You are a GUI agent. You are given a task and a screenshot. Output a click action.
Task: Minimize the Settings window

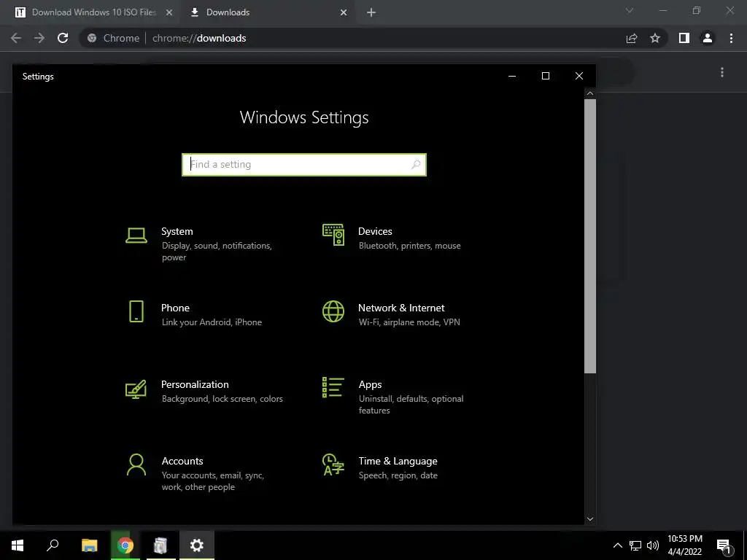[x=512, y=76]
